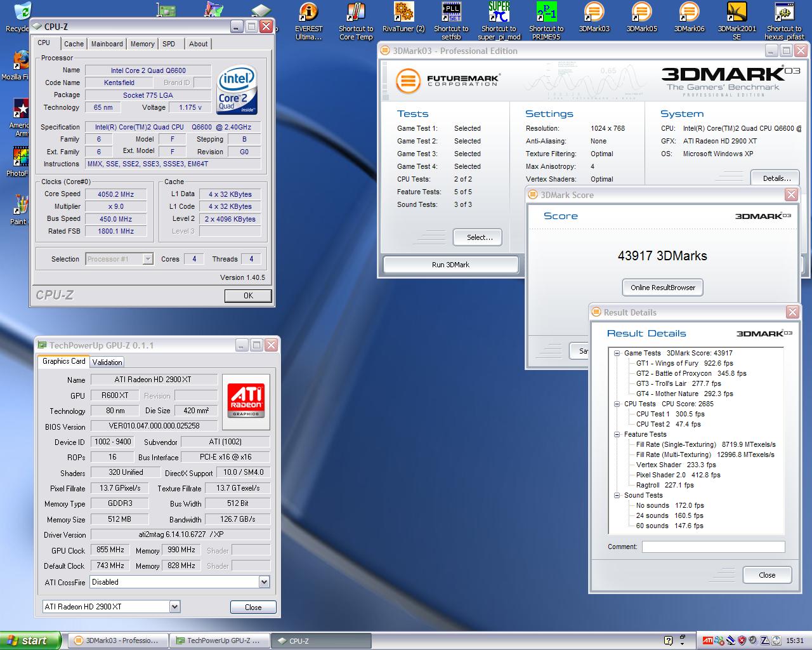Click Close in Result Details
The height and width of the screenshot is (650, 812).
click(767, 575)
